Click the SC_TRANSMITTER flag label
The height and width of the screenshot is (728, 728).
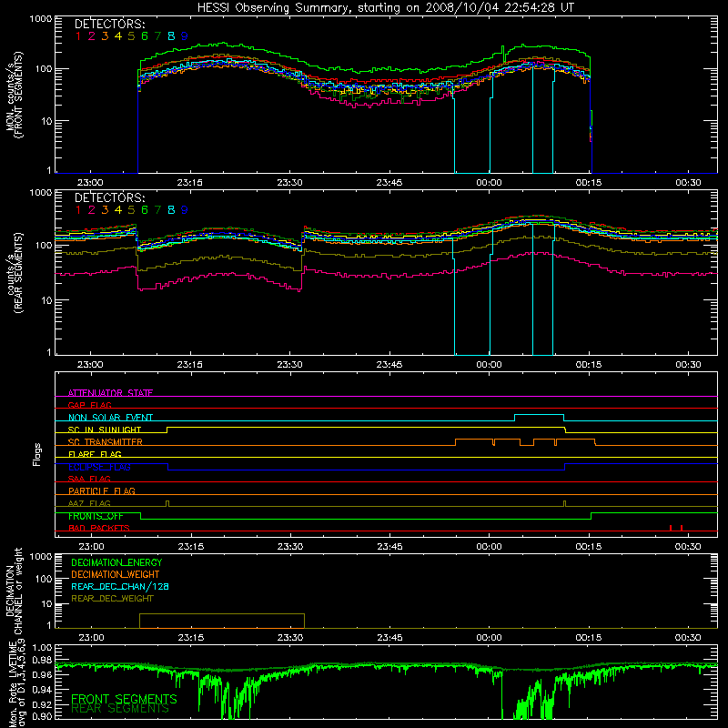click(105, 441)
